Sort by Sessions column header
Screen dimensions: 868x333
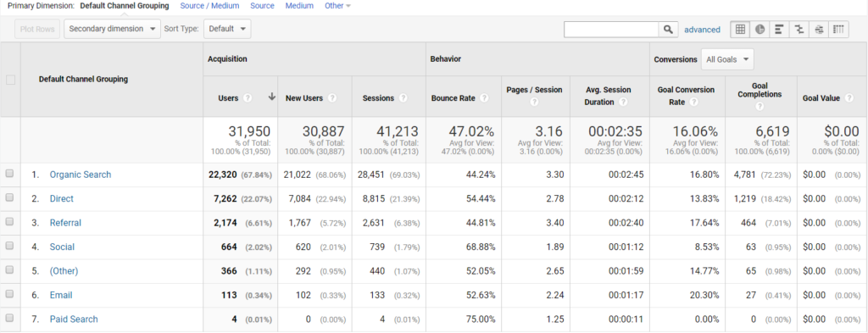pyautogui.click(x=378, y=98)
